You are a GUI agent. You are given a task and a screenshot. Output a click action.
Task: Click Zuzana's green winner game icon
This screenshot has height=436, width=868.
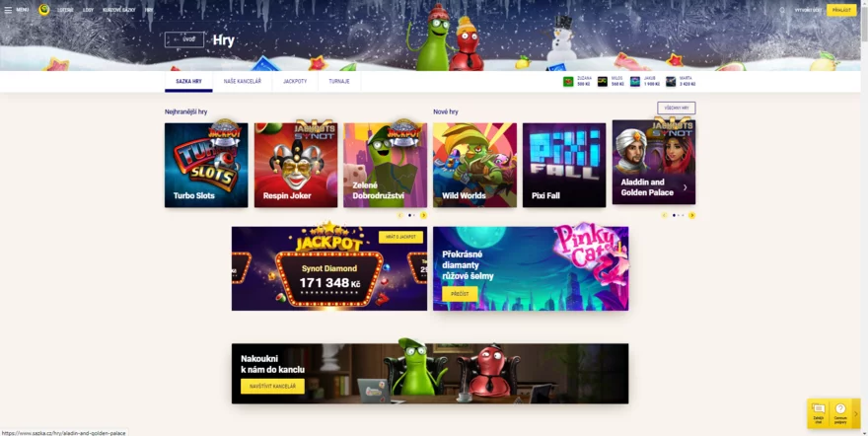coord(568,82)
